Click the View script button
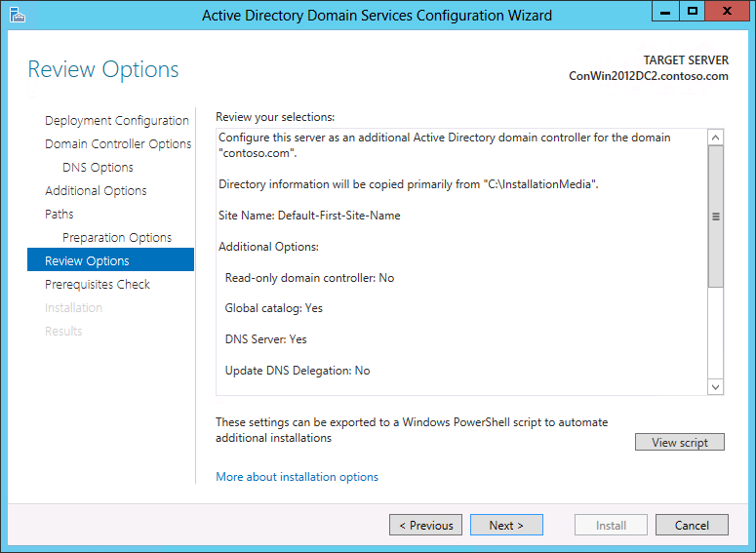 (x=680, y=442)
